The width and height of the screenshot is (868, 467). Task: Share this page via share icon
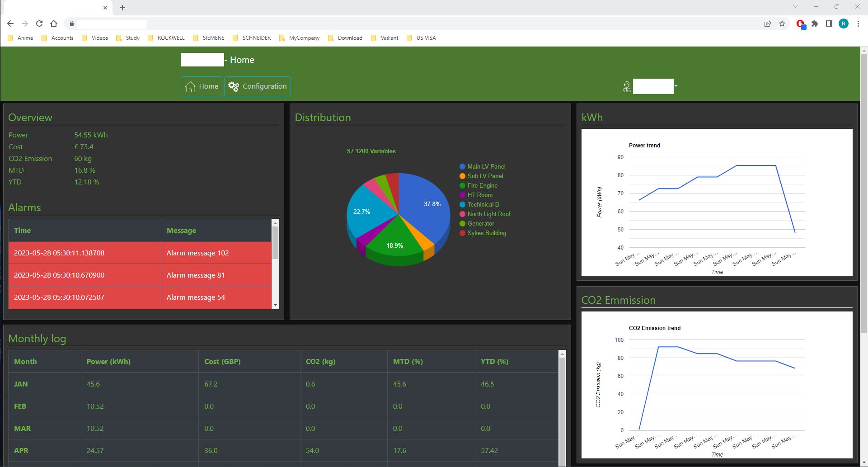click(768, 24)
